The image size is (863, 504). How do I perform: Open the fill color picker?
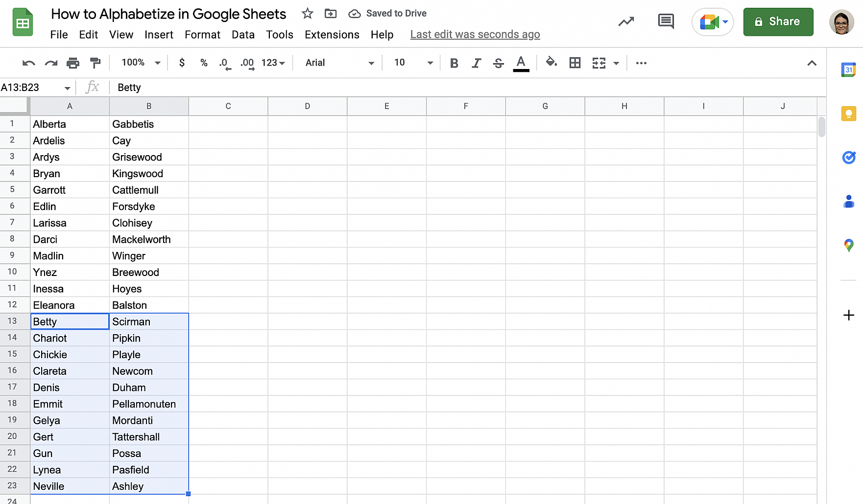click(x=551, y=63)
